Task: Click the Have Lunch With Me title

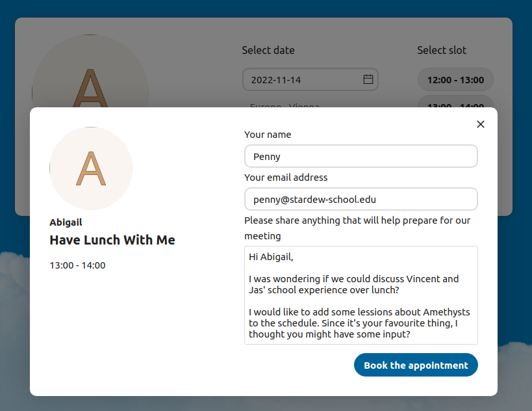Action: pos(112,240)
